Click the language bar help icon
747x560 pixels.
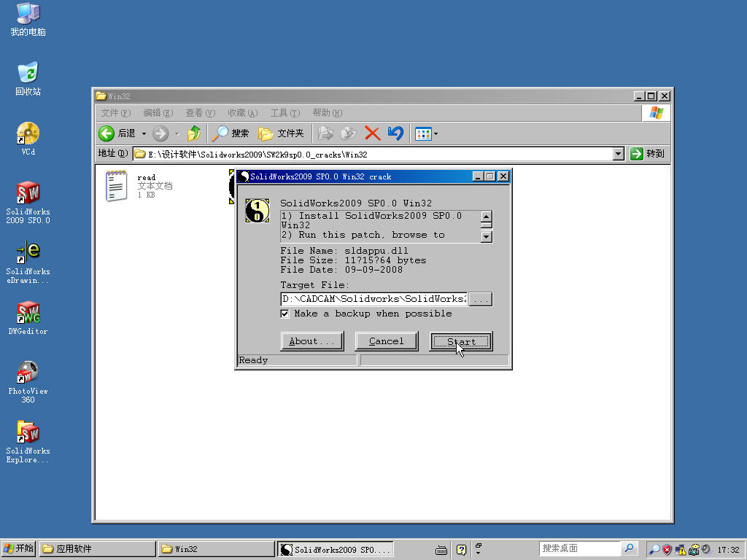coord(461,550)
